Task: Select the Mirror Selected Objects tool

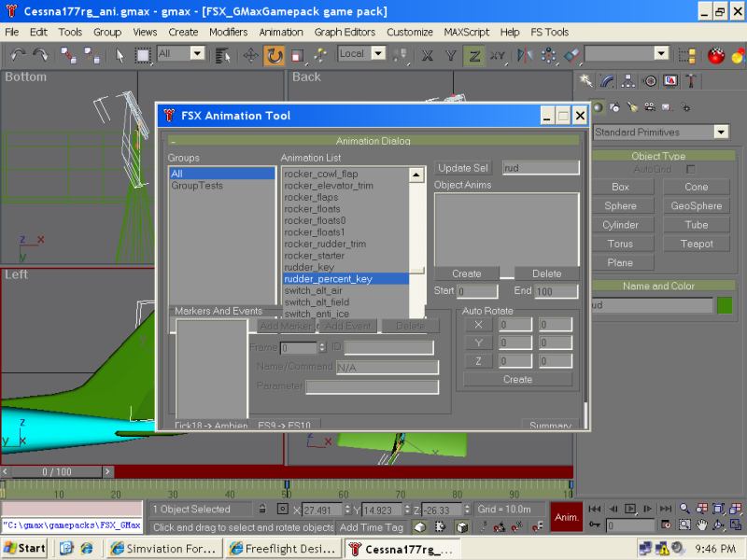Action: click(x=525, y=55)
